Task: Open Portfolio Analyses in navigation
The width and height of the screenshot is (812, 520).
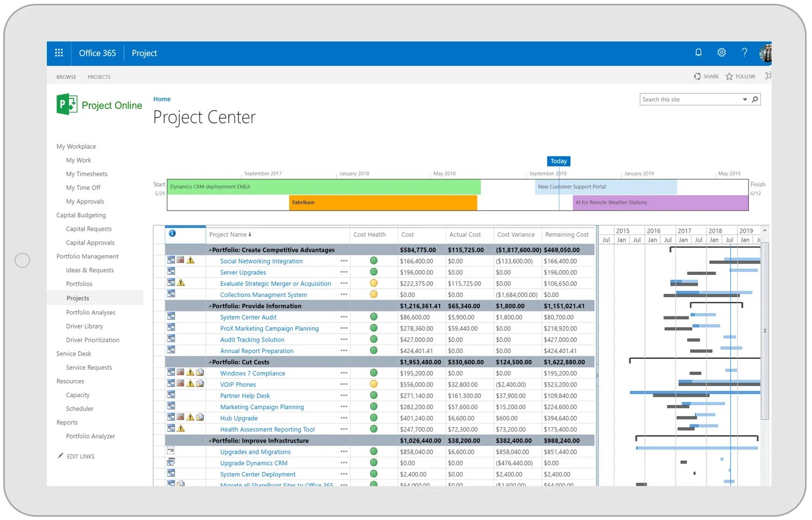Action: click(x=90, y=313)
